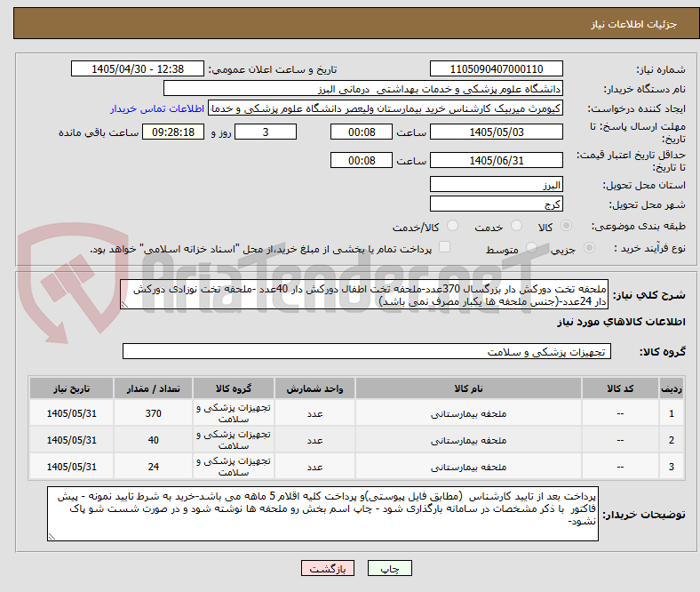Click the شرح کلی نیاز description textarea
Screen dimensions: 700x592
[x=364, y=294]
